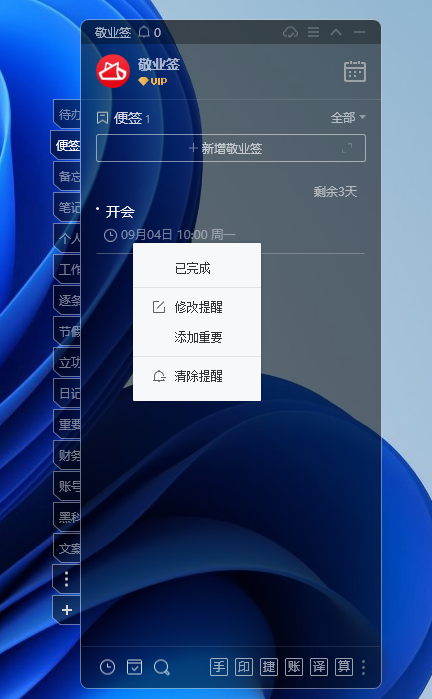
Task: Select 修改提醒 in context menu
Action: pyautogui.click(x=197, y=307)
